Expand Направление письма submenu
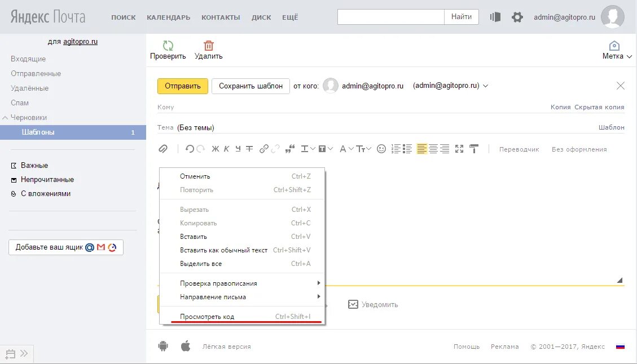Viewport: 637px width, 364px height. tap(242, 296)
